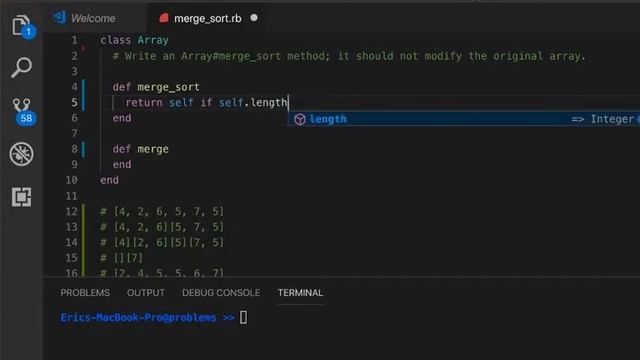
Task: Open the PROBLEMS panel tab
Action: [85, 293]
